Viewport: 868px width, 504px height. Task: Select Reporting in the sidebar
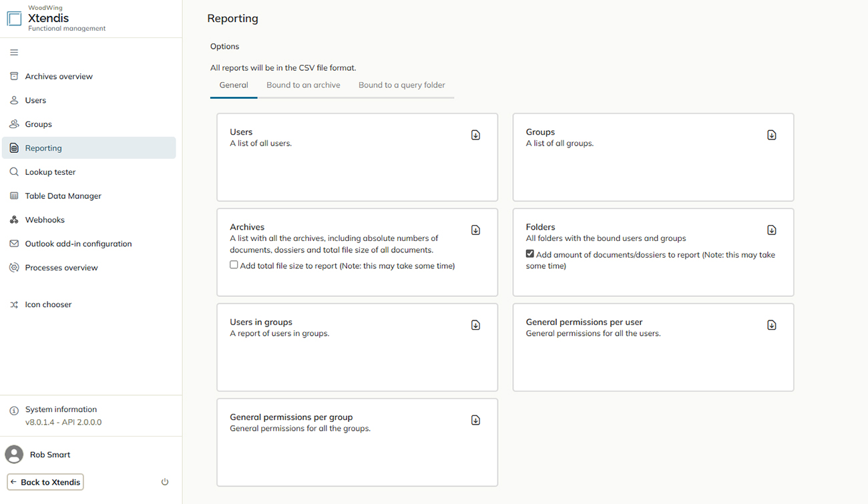click(89, 148)
